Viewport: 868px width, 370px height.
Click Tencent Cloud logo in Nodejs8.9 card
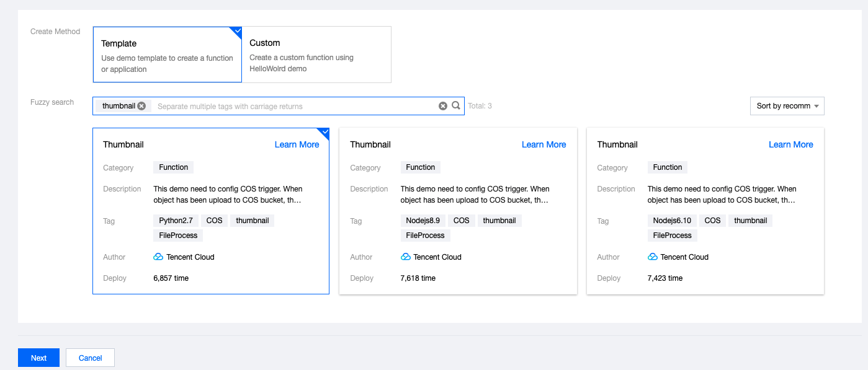tap(406, 257)
